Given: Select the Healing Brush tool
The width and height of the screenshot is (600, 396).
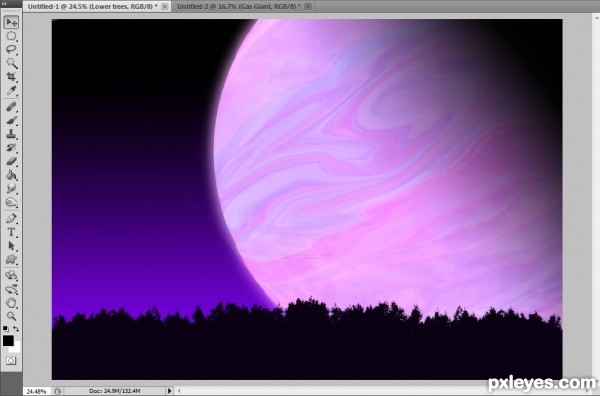Looking at the screenshot, I should (x=11, y=107).
